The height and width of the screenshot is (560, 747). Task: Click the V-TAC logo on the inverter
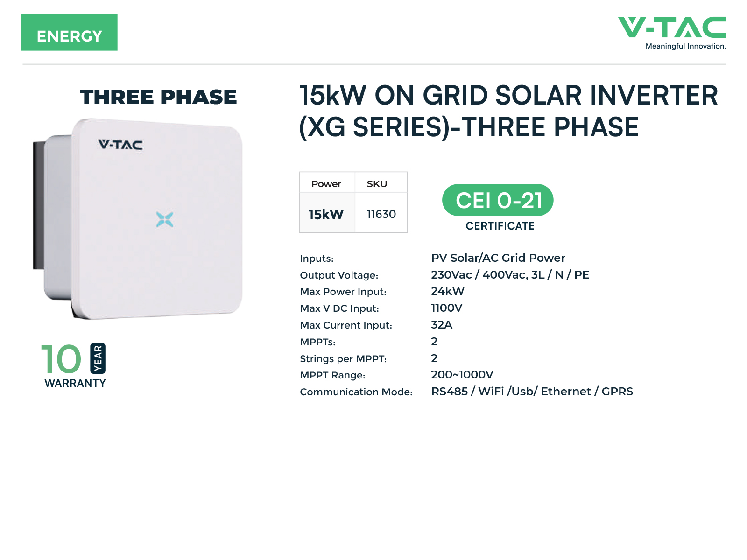pos(120,145)
